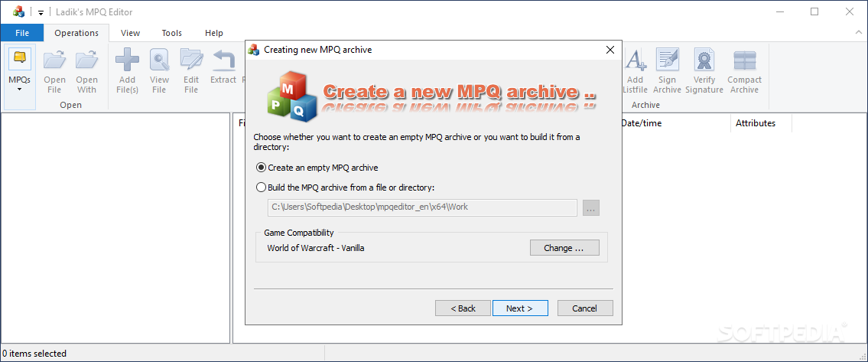This screenshot has width=868, height=362.
Task: Click the directory path input field
Action: [x=422, y=208]
